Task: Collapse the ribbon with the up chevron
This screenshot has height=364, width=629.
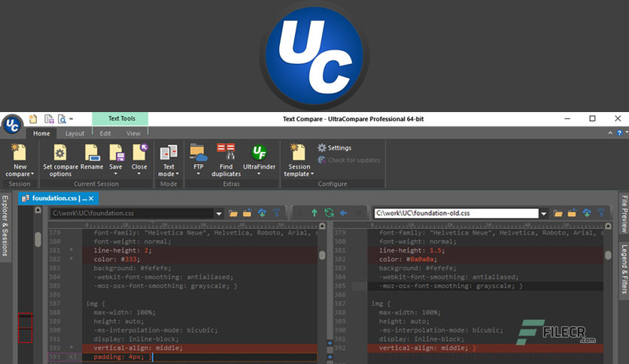Action: [x=610, y=132]
